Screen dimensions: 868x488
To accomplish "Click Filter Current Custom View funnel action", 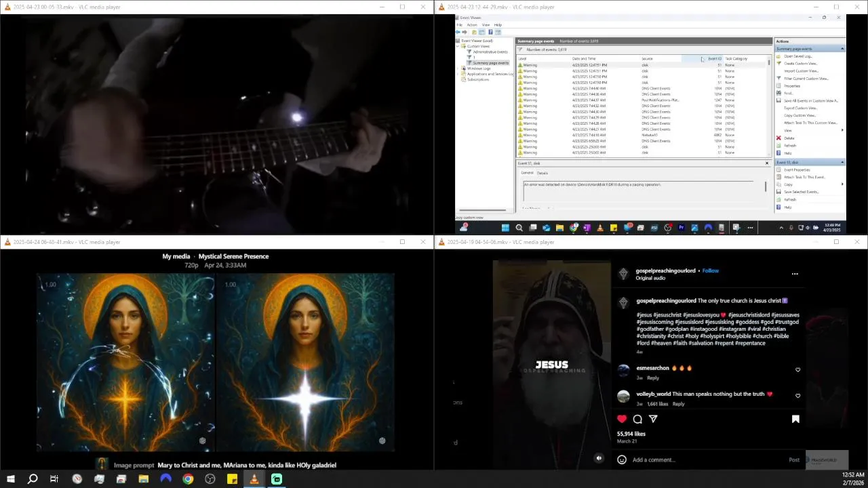I will pos(806,79).
